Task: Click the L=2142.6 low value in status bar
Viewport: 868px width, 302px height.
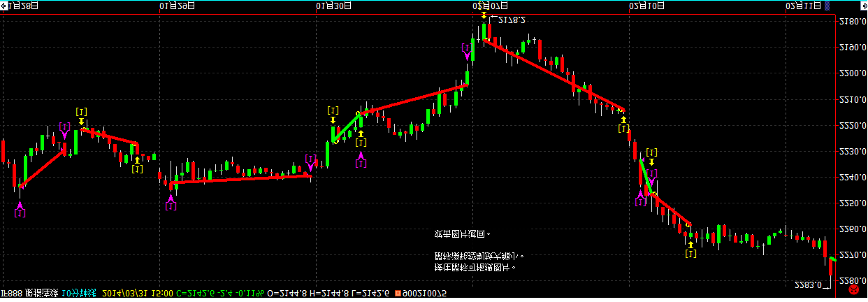Action: point(370,293)
